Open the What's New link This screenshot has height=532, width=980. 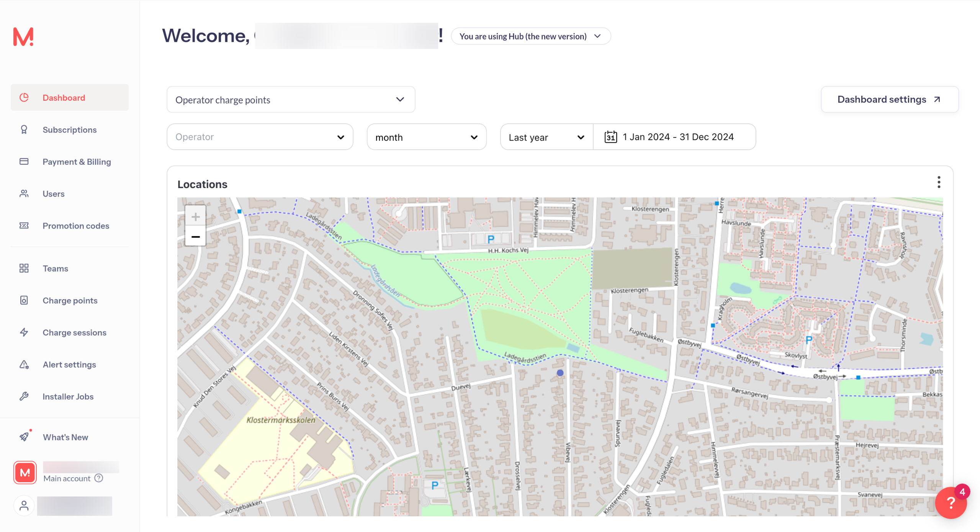point(65,437)
